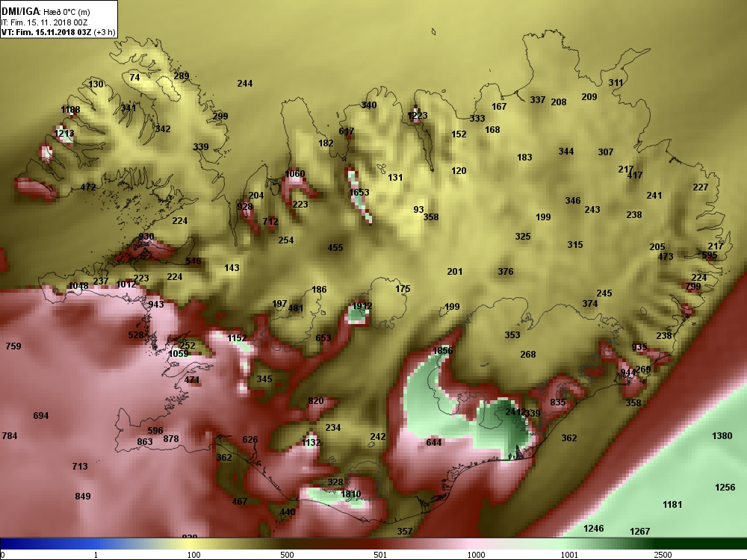This screenshot has width=747, height=560.
Task: Click the map value 849
Action: pyautogui.click(x=83, y=497)
